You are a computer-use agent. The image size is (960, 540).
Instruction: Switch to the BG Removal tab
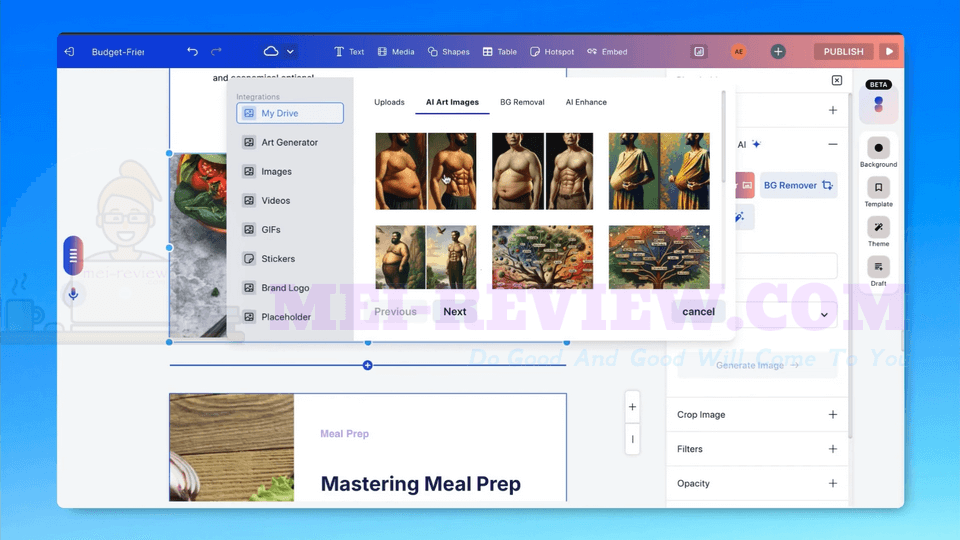[x=522, y=102]
